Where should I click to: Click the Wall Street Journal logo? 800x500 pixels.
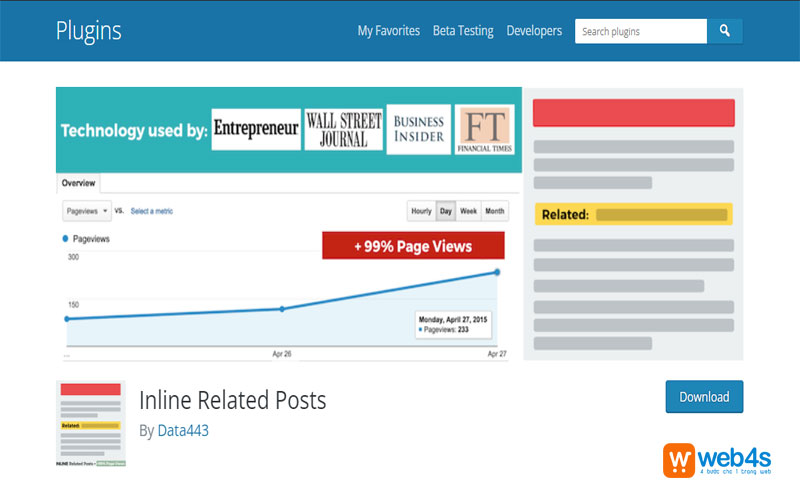tap(344, 130)
